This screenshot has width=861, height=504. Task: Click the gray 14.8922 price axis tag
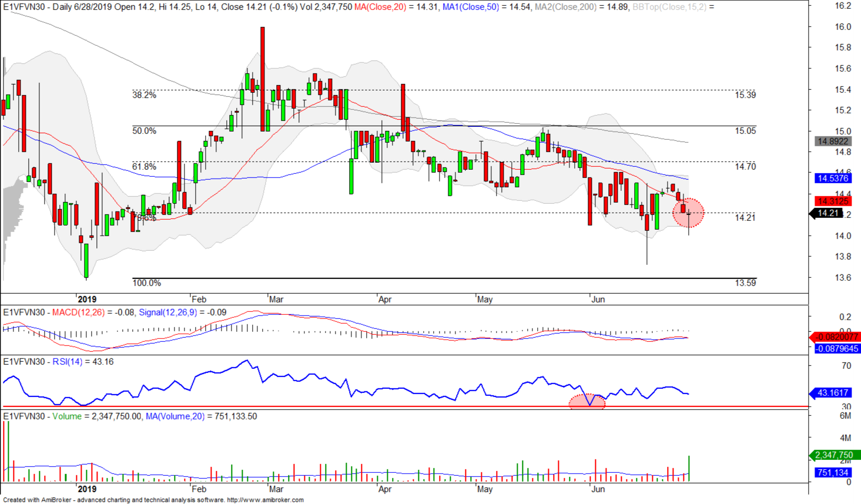[833, 142]
